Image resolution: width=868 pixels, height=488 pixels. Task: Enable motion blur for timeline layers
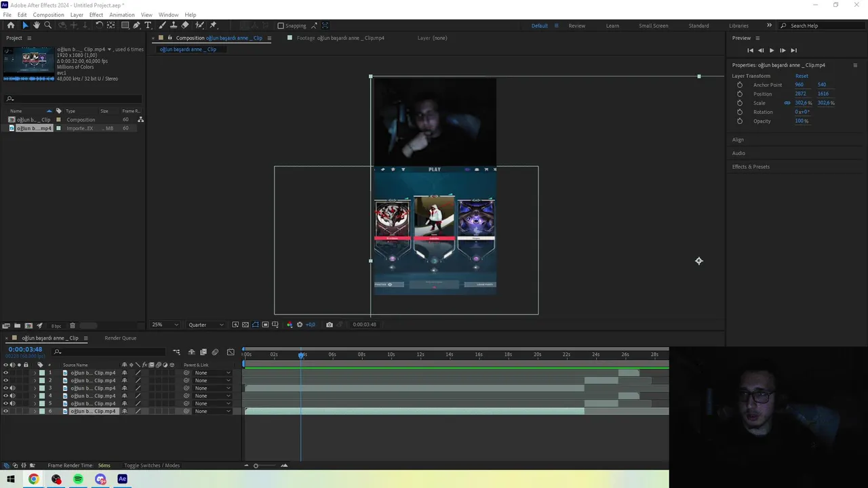tap(216, 352)
